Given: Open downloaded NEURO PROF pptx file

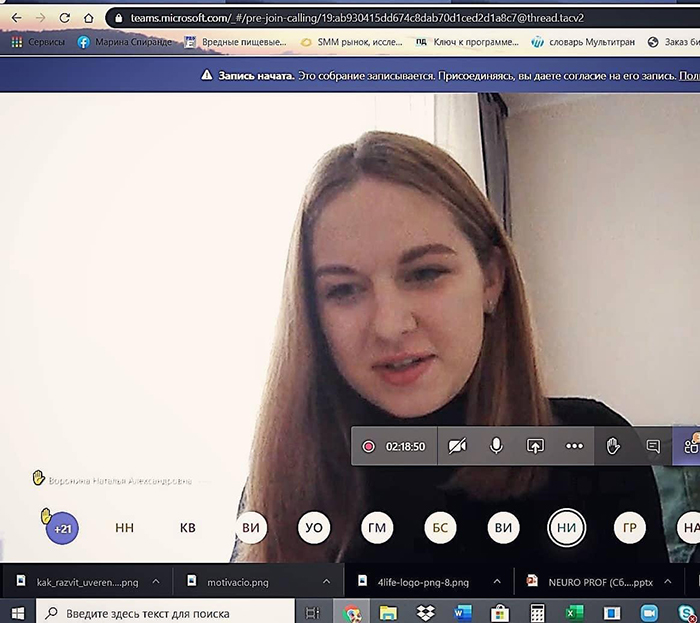Looking at the screenshot, I should tap(589, 582).
